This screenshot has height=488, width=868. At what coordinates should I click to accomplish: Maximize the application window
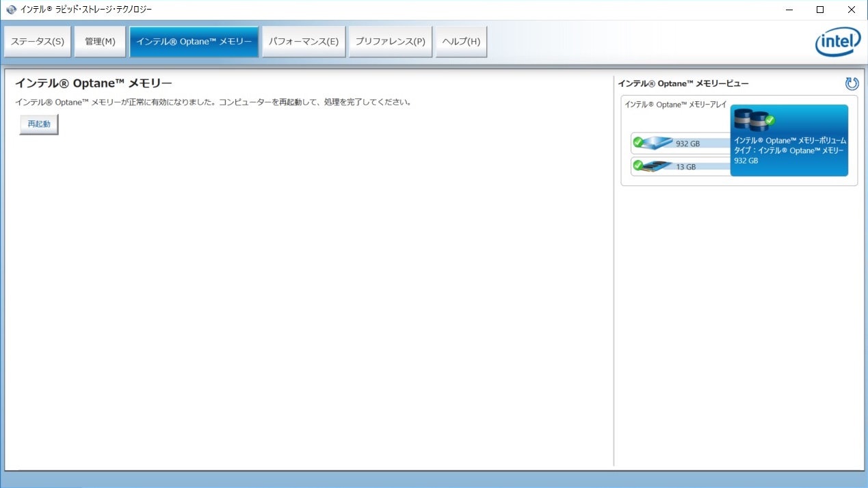pos(820,10)
